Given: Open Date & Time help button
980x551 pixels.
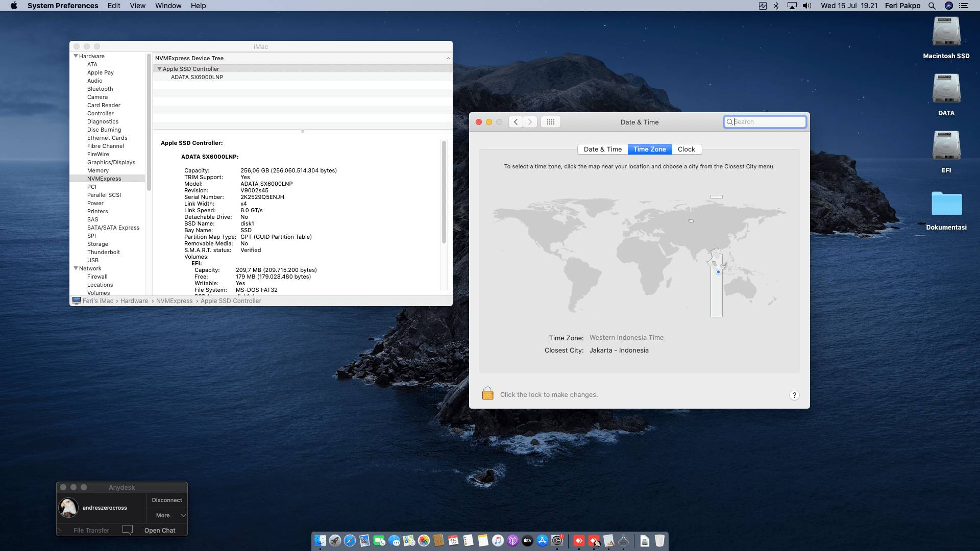Looking at the screenshot, I should (x=794, y=395).
